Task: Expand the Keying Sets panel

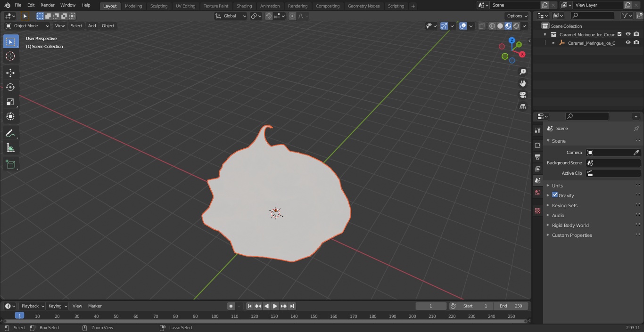Action: tap(565, 205)
